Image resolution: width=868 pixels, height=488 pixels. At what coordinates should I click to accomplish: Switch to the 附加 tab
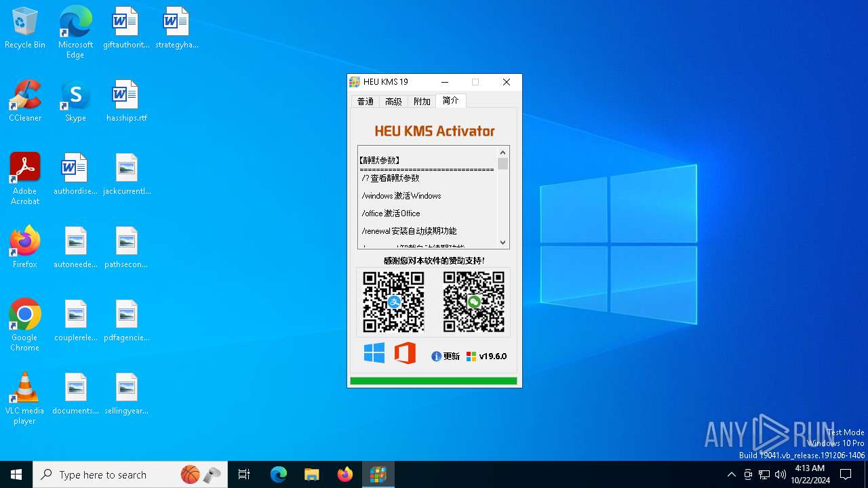(422, 102)
